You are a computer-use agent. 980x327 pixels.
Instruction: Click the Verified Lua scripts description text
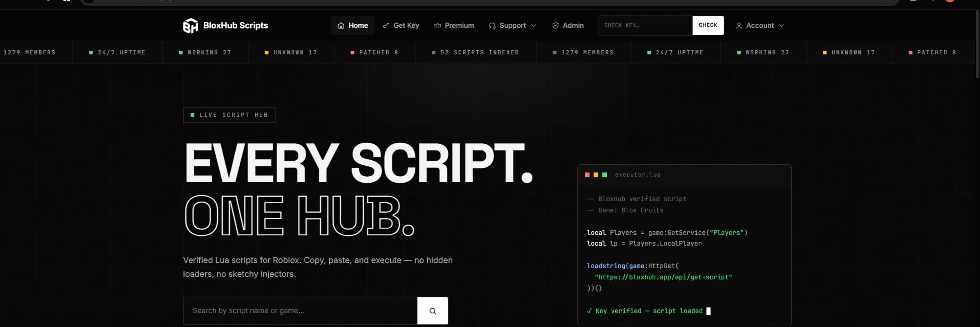pyautogui.click(x=318, y=267)
